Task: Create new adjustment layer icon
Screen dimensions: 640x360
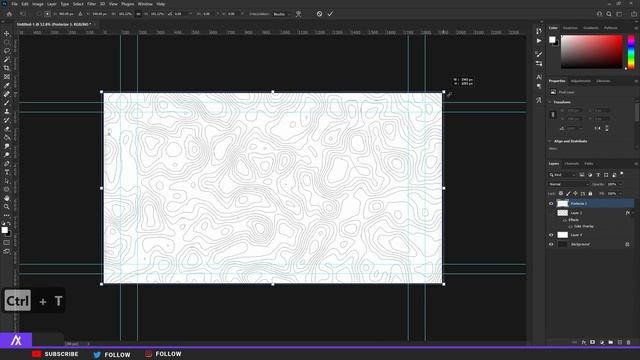Action: coord(602,342)
